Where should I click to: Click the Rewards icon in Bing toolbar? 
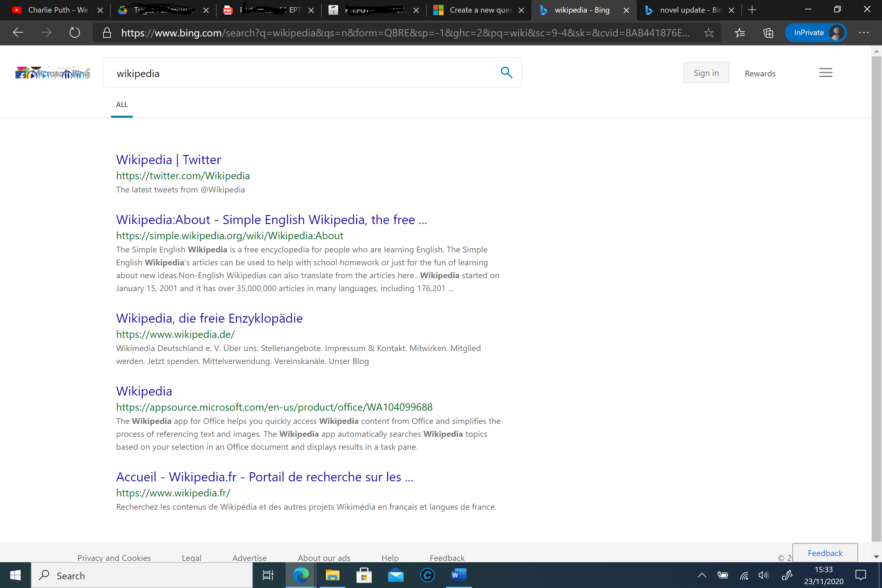[760, 73]
